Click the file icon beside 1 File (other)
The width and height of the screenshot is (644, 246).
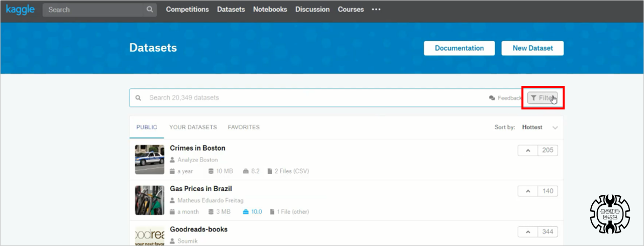[x=272, y=212]
